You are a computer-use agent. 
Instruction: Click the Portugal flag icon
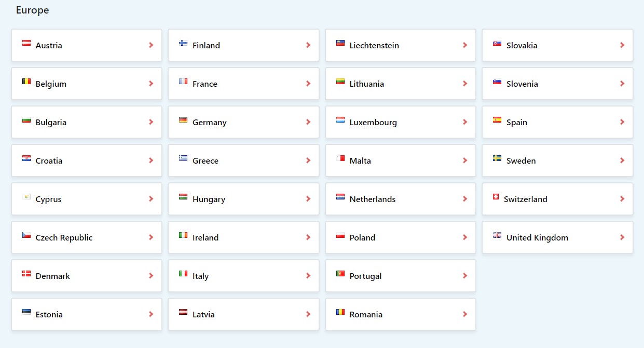(x=340, y=274)
